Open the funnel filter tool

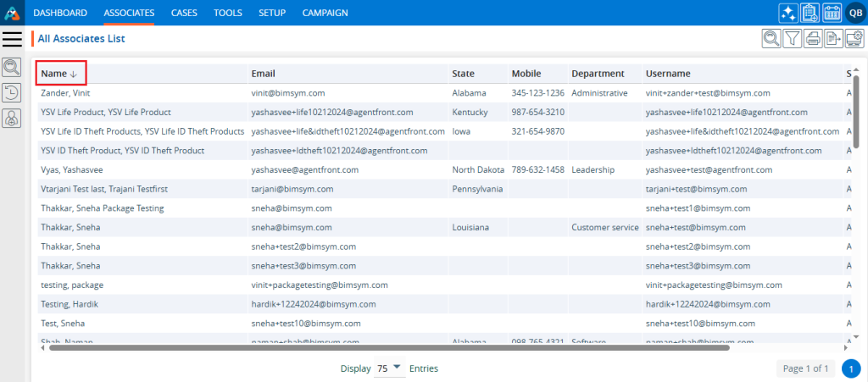tap(793, 38)
